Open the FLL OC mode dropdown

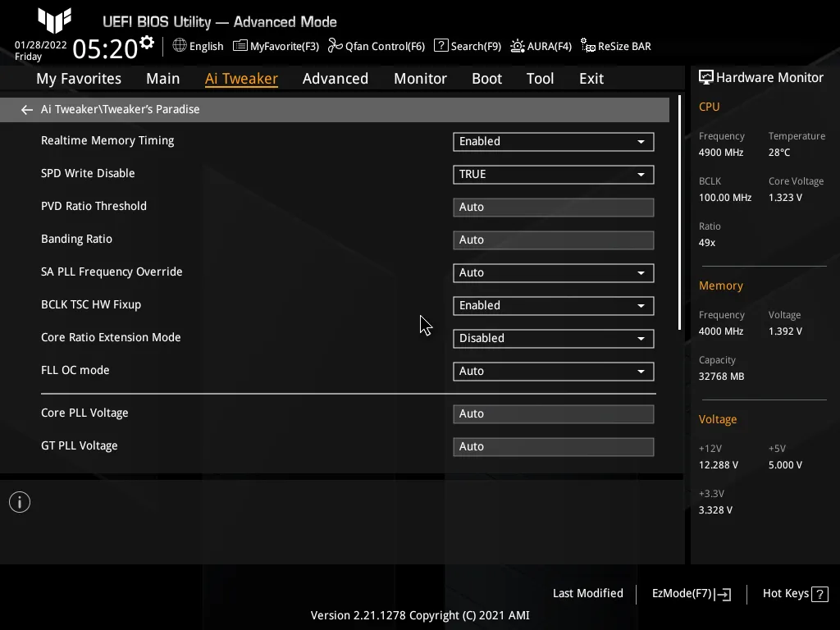(554, 372)
